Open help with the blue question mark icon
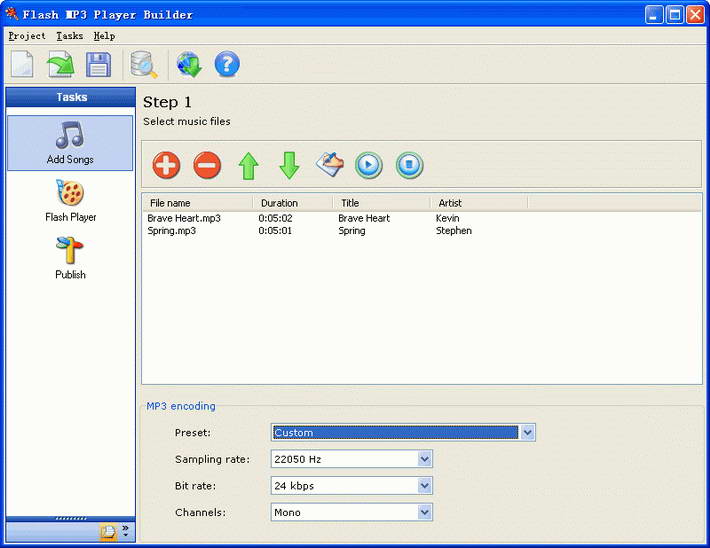The height and width of the screenshot is (548, 710). (227, 64)
